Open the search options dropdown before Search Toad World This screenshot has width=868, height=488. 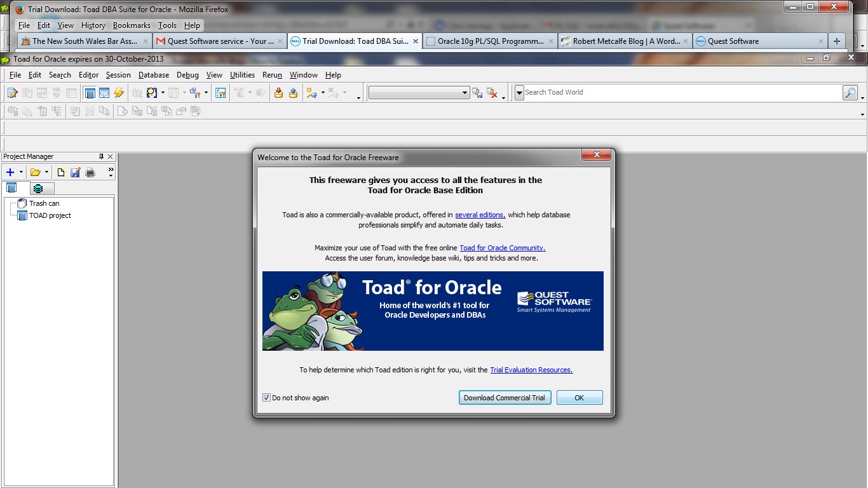coord(519,93)
